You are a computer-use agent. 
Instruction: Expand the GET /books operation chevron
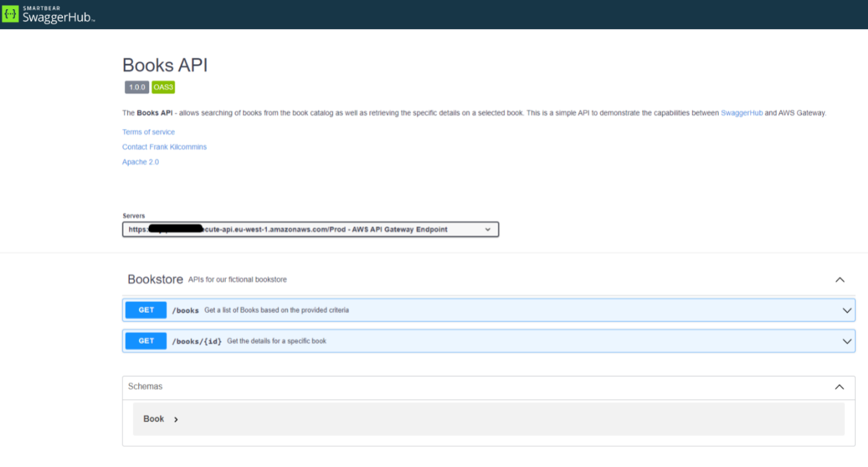847,311
